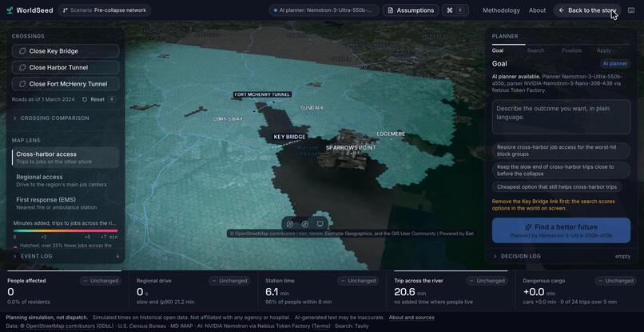Screen dimensions: 644x332
Task: Switch to the Finalists planner tab
Action: click(572, 50)
